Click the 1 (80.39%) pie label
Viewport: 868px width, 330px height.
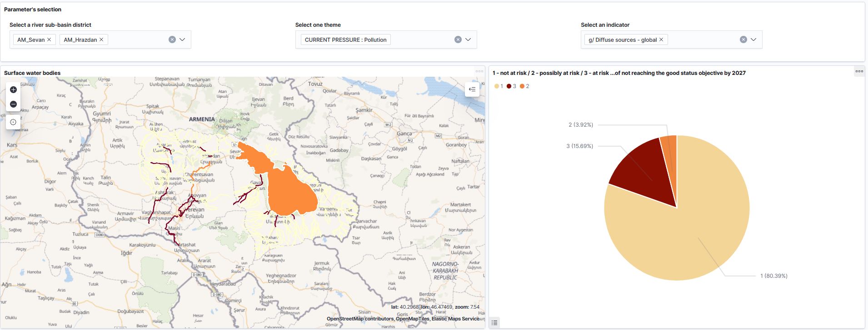tap(774, 276)
